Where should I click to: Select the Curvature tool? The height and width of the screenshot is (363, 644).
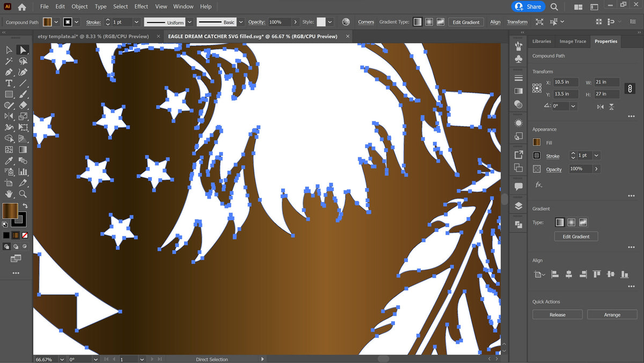[x=23, y=72]
